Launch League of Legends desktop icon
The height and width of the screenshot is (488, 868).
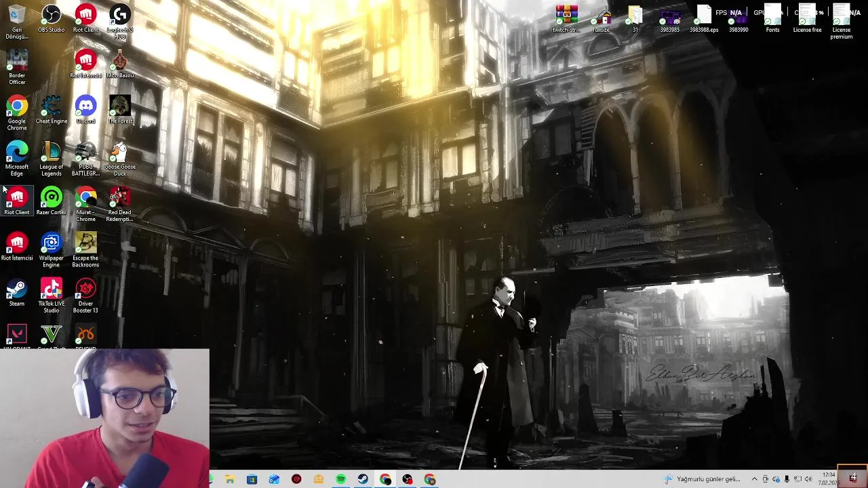pos(52,158)
